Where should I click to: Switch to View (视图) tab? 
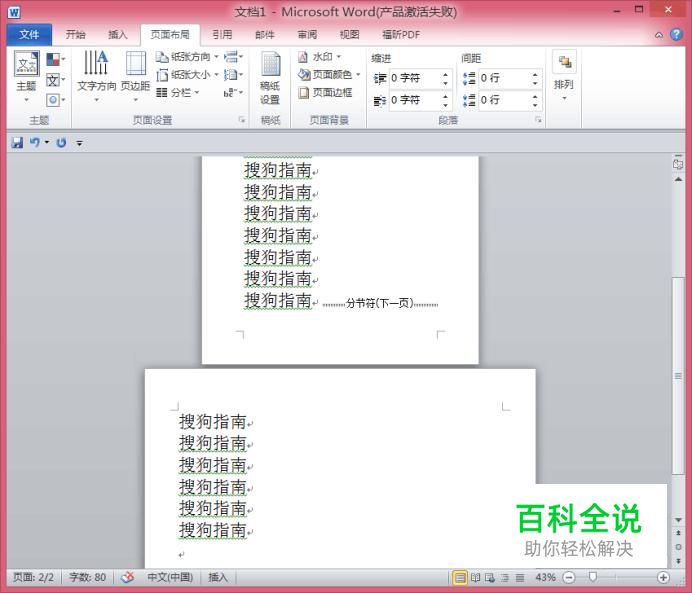(x=350, y=34)
